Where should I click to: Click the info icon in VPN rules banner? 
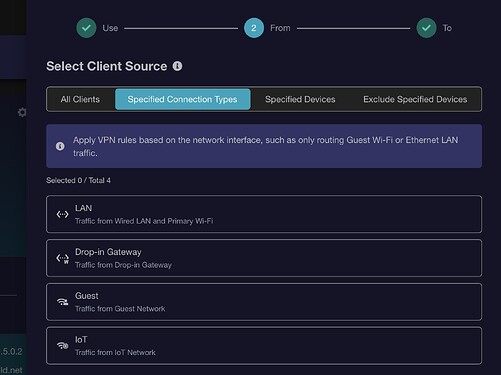click(60, 146)
